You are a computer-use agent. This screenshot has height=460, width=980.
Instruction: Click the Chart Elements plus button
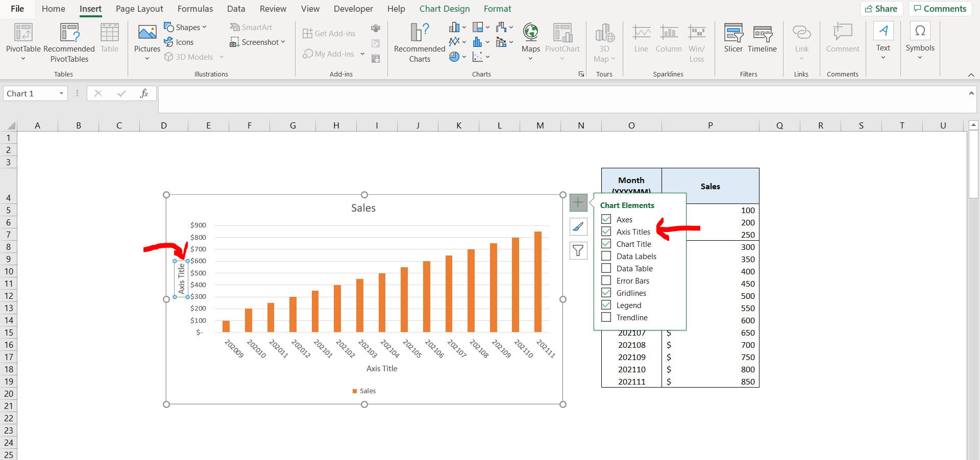(x=578, y=202)
